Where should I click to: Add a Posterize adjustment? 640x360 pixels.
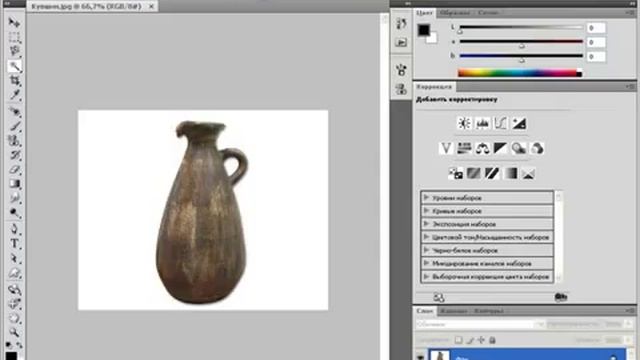tap(473, 173)
